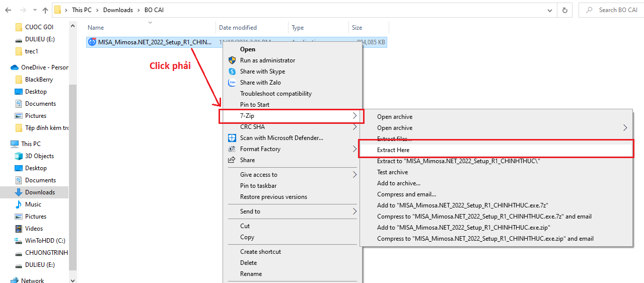
Task: Click the Network icon in sidebar
Action: click(15, 280)
